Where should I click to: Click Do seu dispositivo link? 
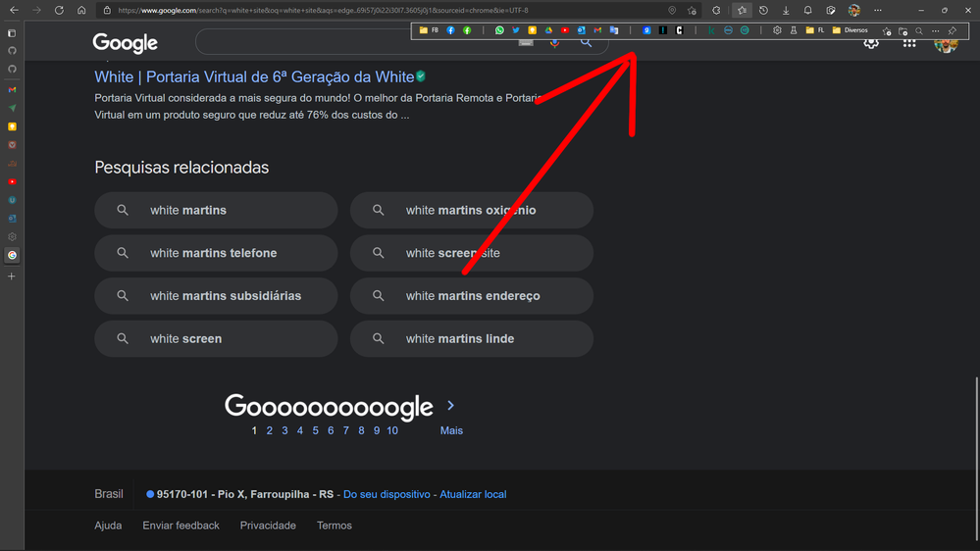(387, 494)
